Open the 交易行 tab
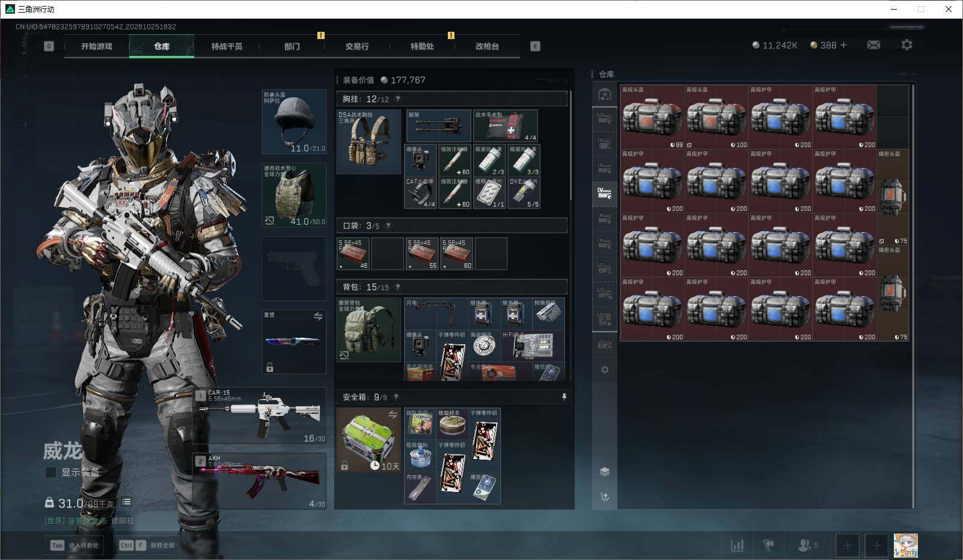Screen dimensions: 963x560 [357, 46]
